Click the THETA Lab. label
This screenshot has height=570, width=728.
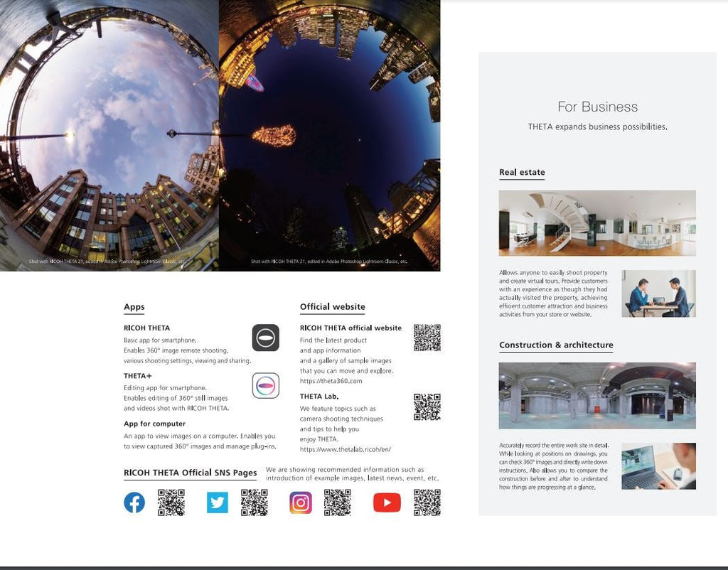coord(319,397)
